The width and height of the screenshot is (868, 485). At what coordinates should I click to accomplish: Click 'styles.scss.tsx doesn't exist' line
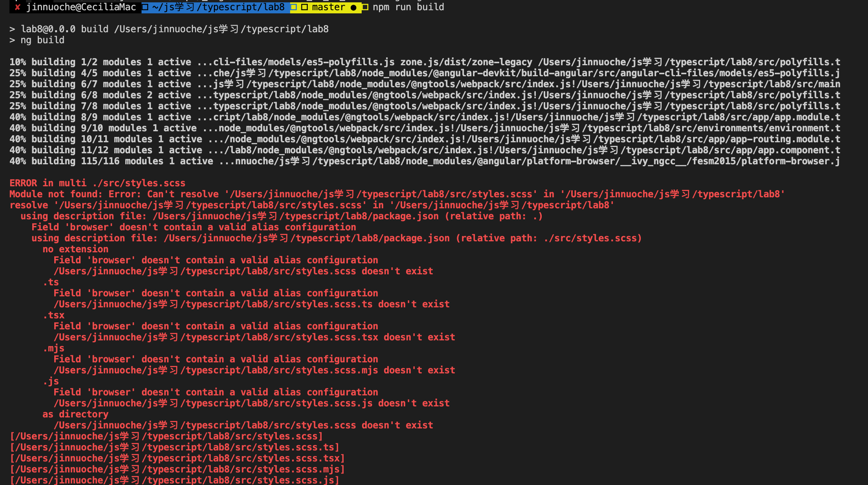pyautogui.click(x=254, y=337)
